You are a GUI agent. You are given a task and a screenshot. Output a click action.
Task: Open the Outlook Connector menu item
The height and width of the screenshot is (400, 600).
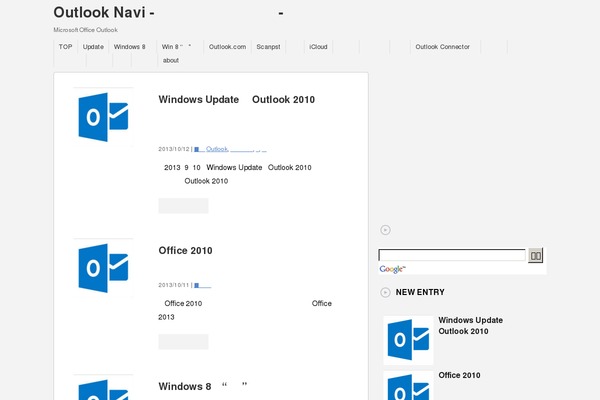(442, 47)
